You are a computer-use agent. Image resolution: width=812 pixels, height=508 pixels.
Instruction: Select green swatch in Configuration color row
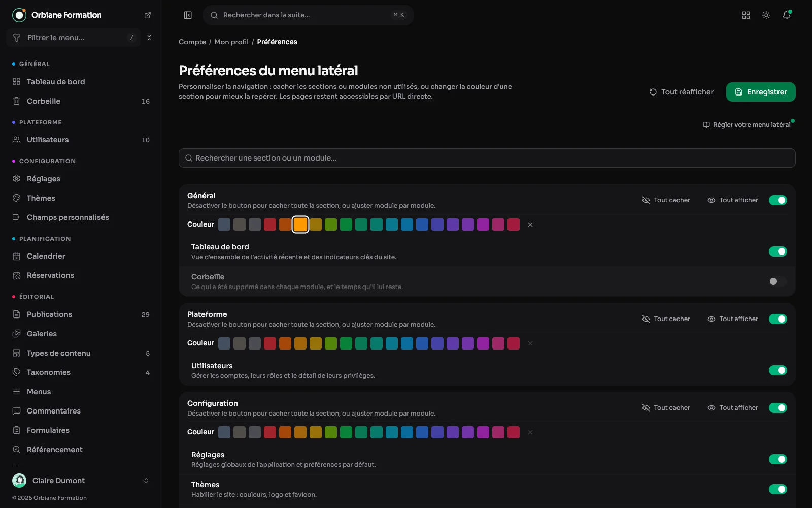(346, 432)
